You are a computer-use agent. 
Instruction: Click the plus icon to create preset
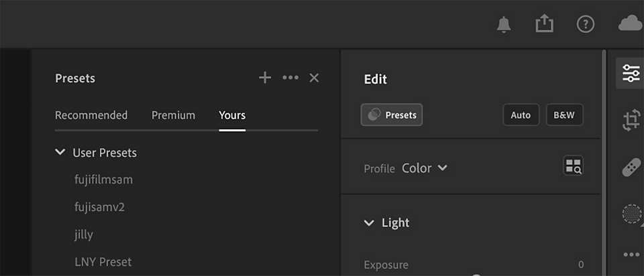[x=265, y=78]
